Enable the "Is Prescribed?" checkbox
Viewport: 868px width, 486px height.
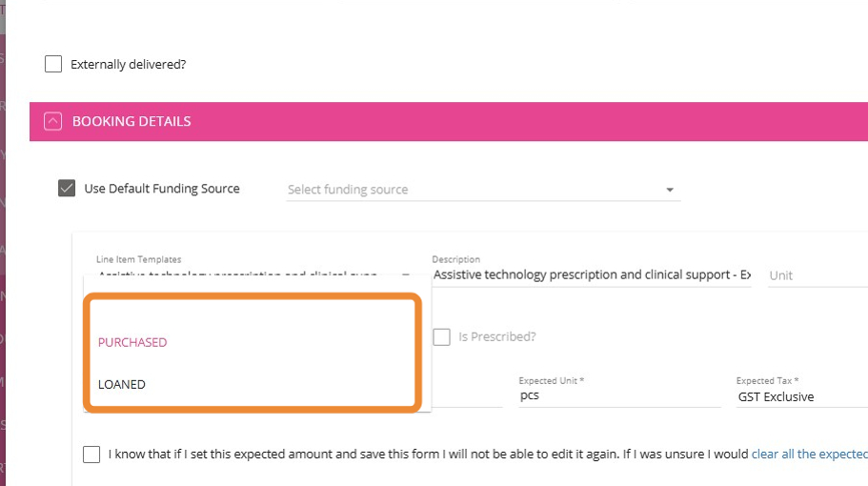click(x=441, y=336)
